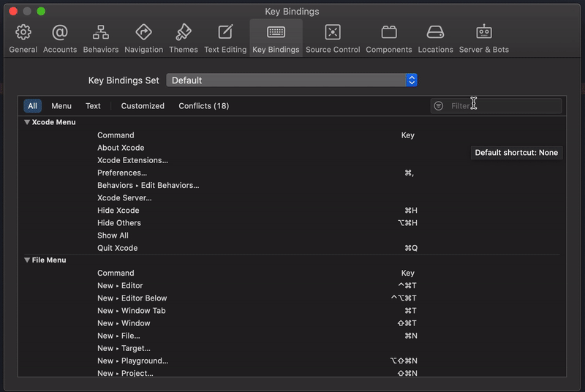Open the Behaviors preferences pane
This screenshot has height=392, width=585.
click(101, 39)
